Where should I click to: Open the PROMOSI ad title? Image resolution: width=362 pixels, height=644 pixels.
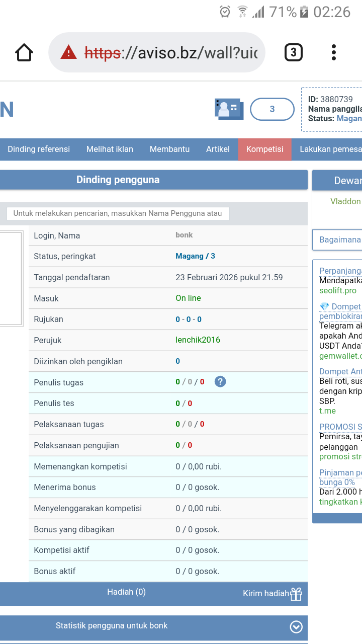tap(340, 427)
